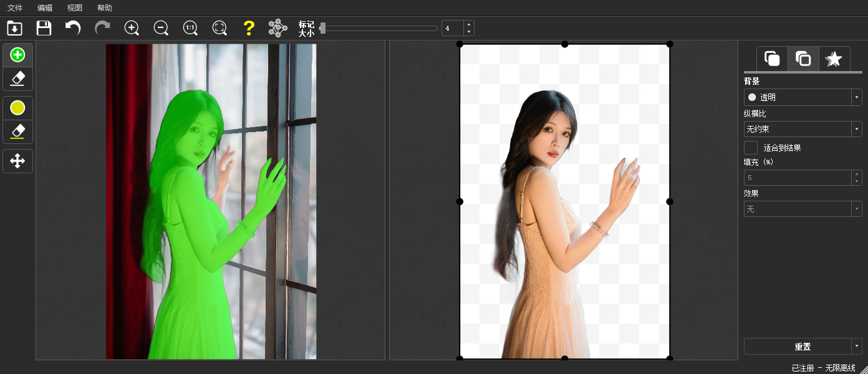Expand the arrow beside 重置 button

[857, 346]
